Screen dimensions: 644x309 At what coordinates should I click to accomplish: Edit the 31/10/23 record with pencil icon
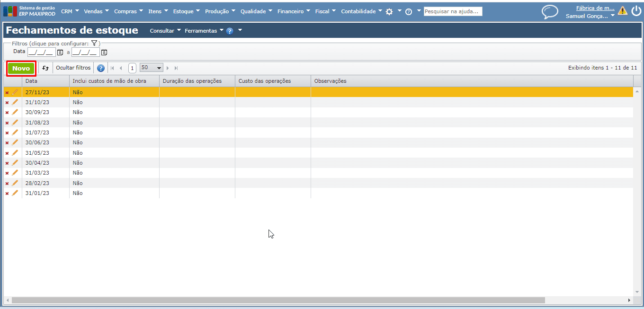[15, 102]
